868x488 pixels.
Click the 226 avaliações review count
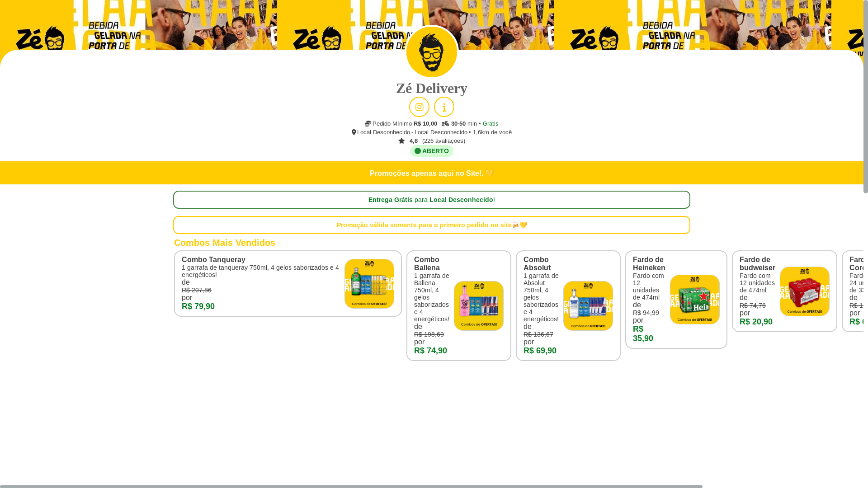[443, 141]
